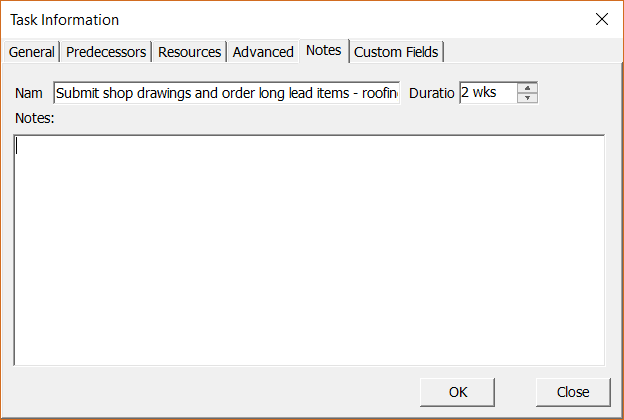Click the Duration field showing 2 wks
Viewport: 624px width, 420px height.
(489, 93)
